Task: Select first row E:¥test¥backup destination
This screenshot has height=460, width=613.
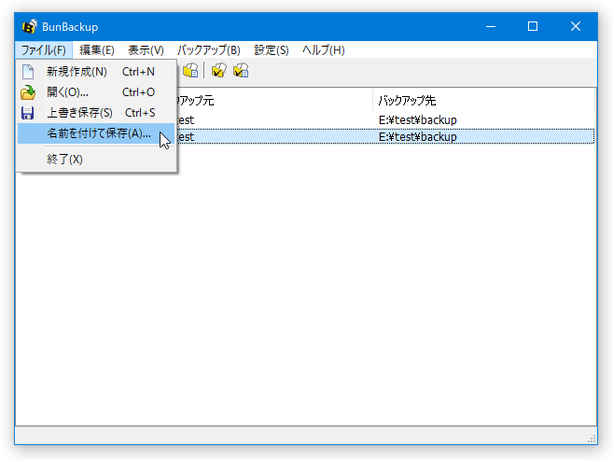Action: (418, 120)
